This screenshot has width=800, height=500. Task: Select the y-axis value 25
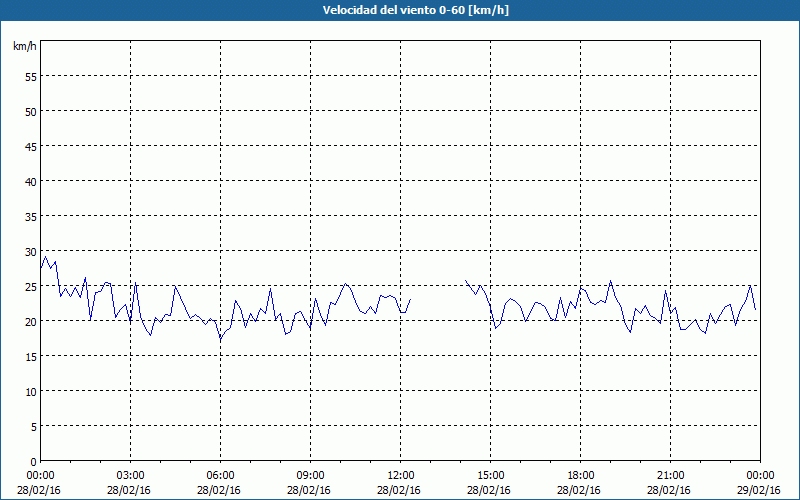coord(31,286)
